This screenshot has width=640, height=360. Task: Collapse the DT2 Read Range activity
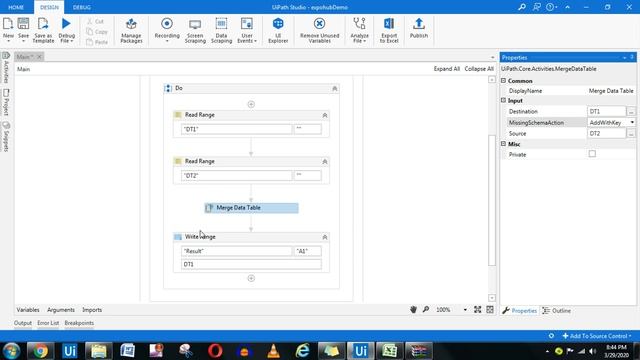click(x=325, y=162)
